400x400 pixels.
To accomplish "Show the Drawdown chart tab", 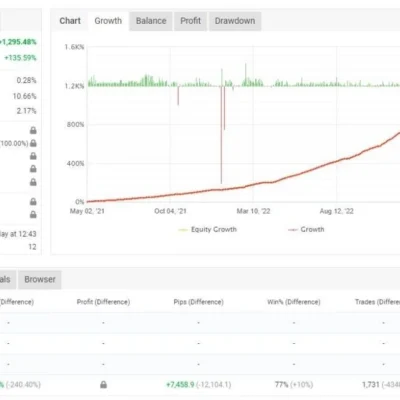I will point(235,21).
